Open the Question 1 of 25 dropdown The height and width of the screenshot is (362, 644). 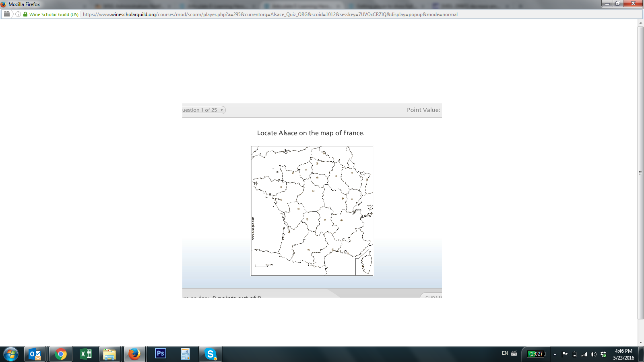204,110
